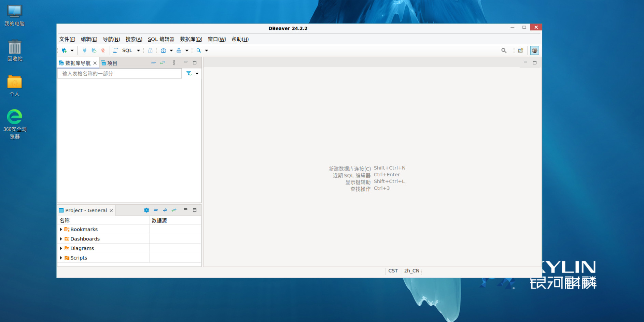The image size is (644, 322).
Task: Maximize the database navigator panel
Action: (195, 62)
